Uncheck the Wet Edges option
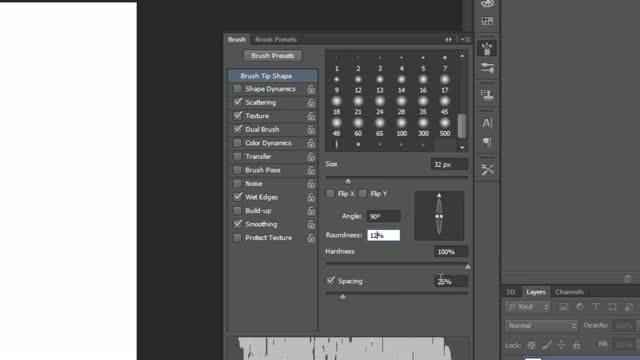Image resolution: width=640 pixels, height=360 pixels. (x=238, y=196)
